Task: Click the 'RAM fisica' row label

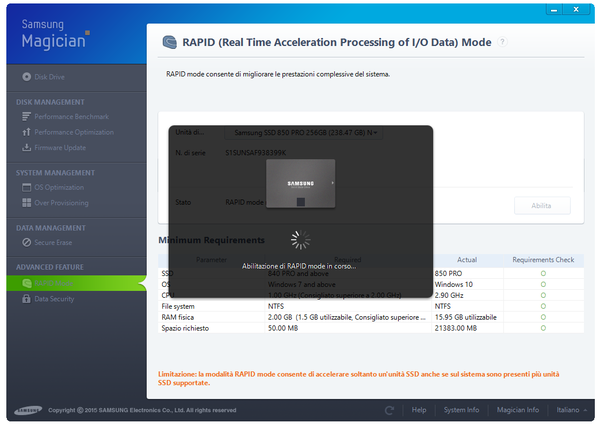Action: (178, 317)
